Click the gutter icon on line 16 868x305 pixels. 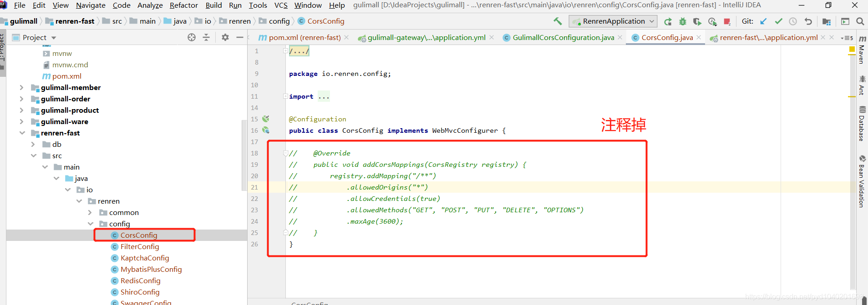(x=266, y=130)
